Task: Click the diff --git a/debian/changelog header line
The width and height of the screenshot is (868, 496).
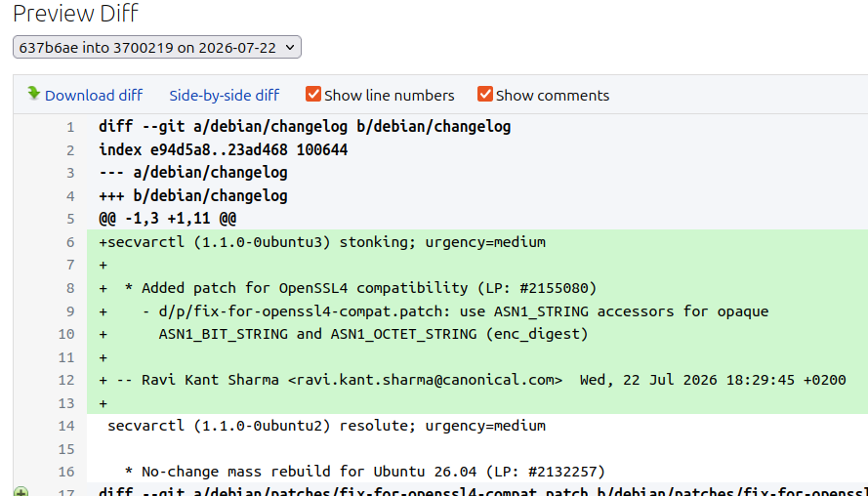Action: tap(305, 127)
